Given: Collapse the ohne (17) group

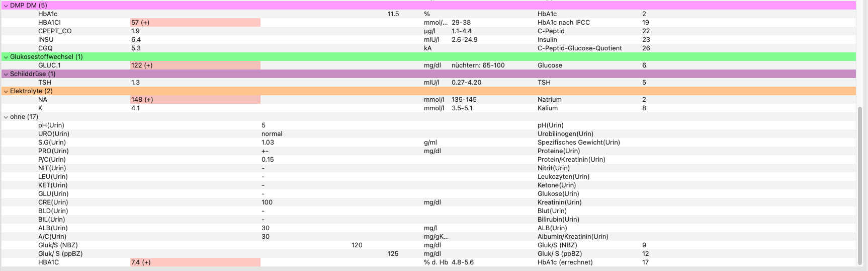Looking at the screenshot, I should click(x=6, y=117).
